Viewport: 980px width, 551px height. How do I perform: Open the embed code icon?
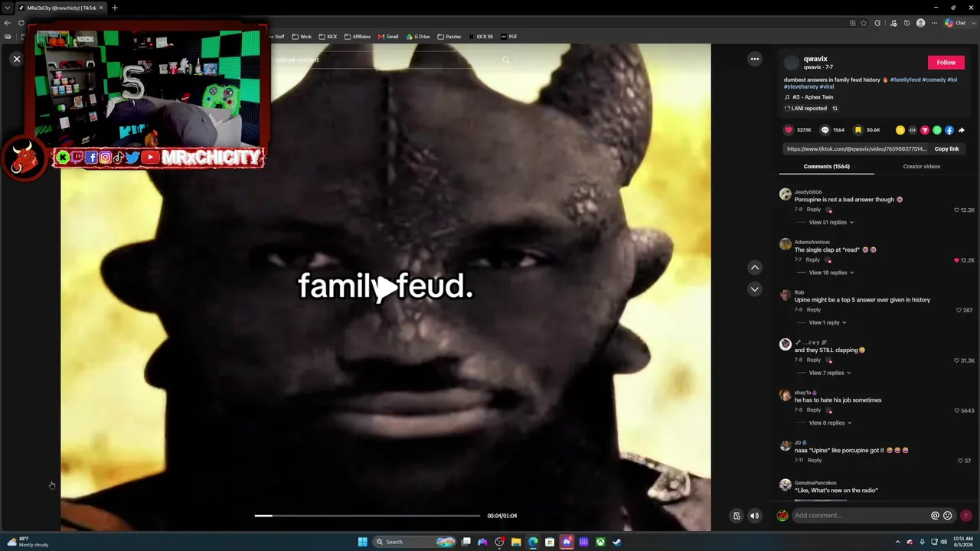coord(913,130)
